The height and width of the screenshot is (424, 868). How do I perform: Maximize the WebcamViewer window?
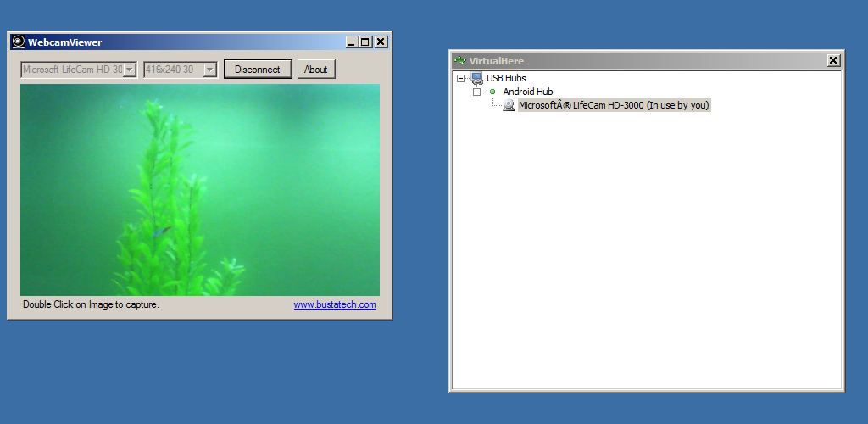(x=365, y=42)
